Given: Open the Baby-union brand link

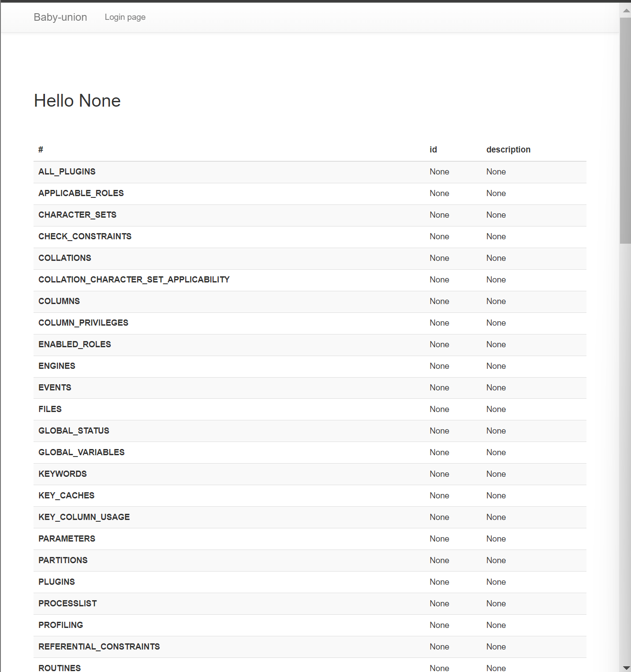Looking at the screenshot, I should pos(60,17).
